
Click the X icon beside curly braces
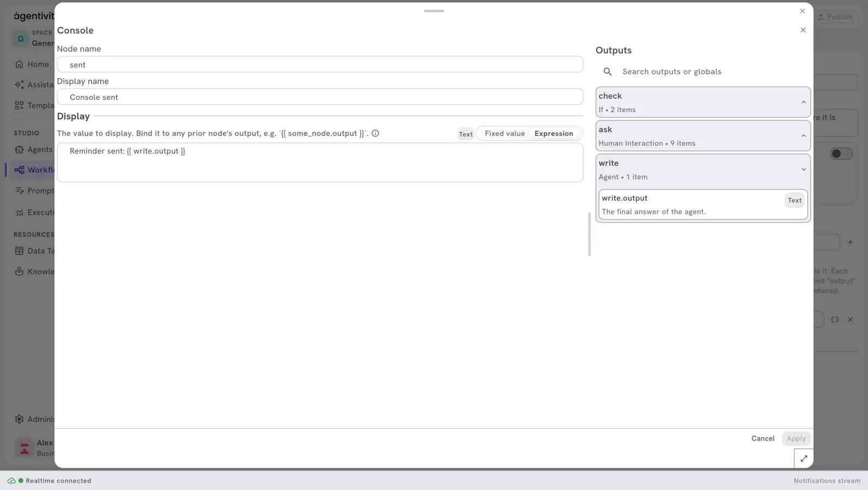pyautogui.click(x=850, y=320)
